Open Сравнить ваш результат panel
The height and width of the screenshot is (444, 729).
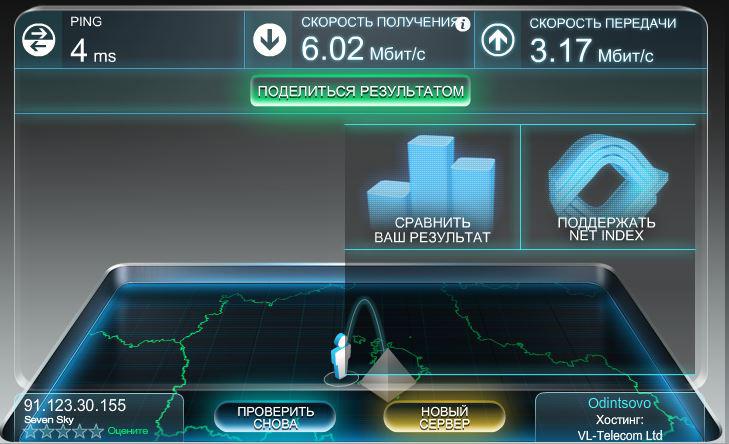pyautogui.click(x=432, y=186)
